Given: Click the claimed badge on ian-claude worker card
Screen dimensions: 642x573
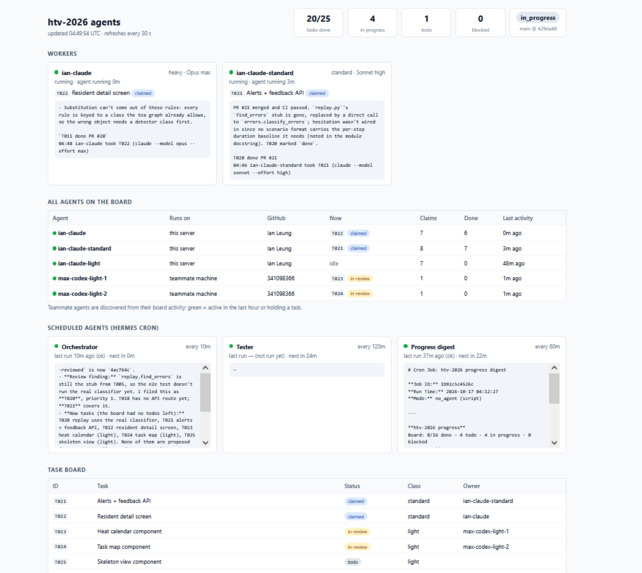Looking at the screenshot, I should point(143,93).
